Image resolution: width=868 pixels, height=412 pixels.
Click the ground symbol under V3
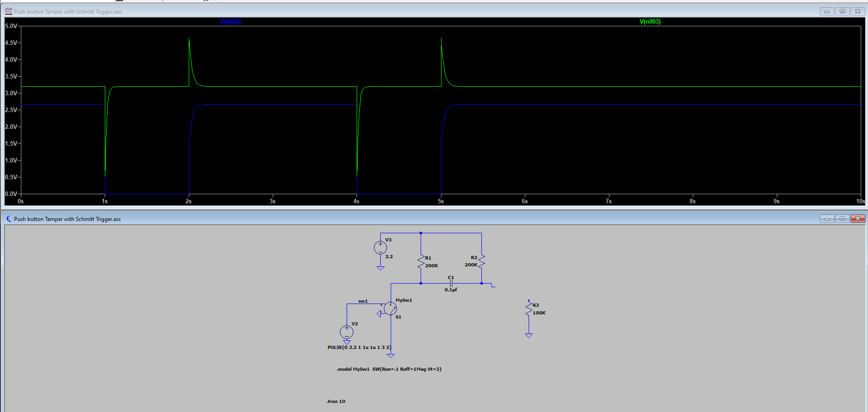(380, 268)
